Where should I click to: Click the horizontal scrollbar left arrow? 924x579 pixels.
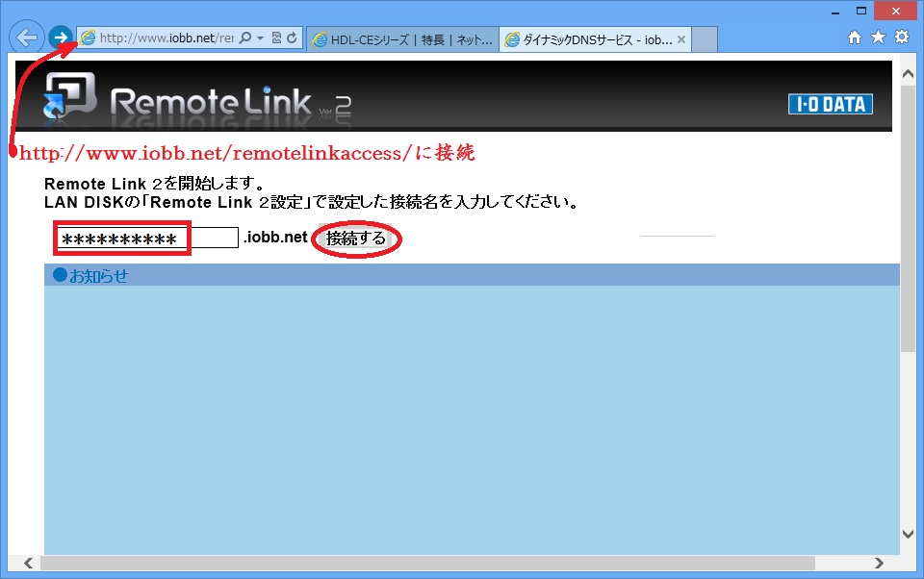pyautogui.click(x=28, y=563)
